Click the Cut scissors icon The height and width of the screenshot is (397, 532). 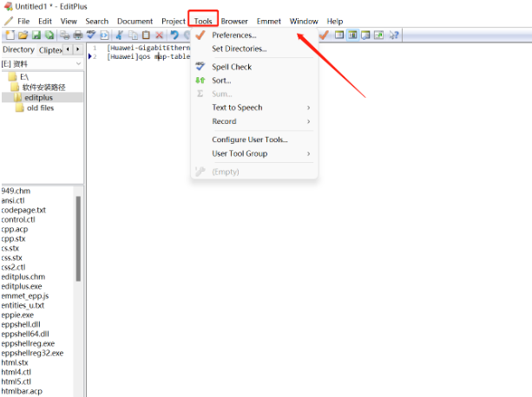click(120, 35)
